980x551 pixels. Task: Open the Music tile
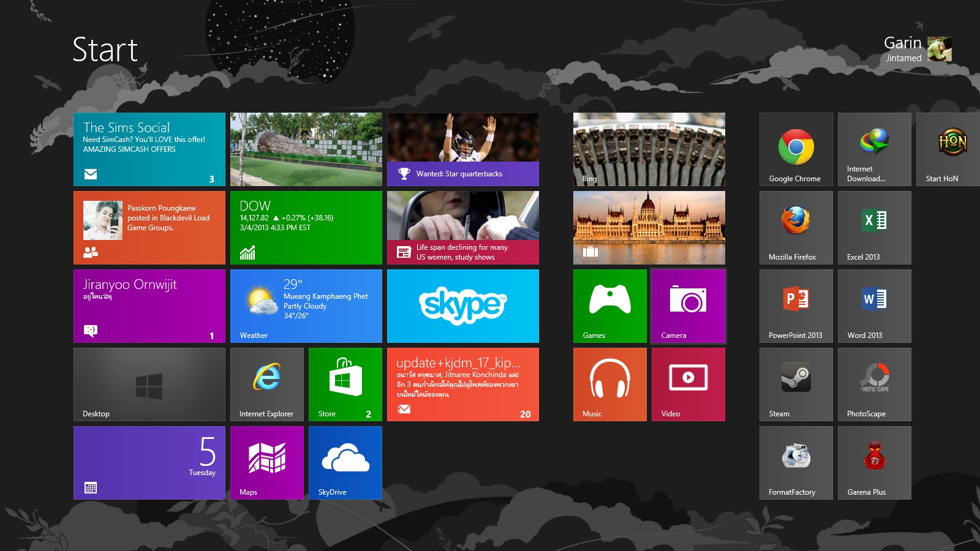coord(610,384)
